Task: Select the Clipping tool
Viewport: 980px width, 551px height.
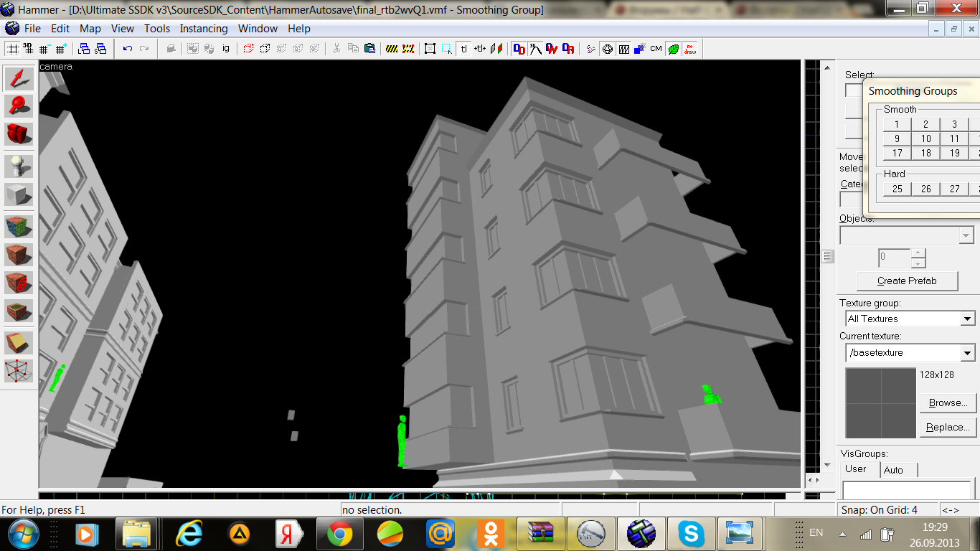Action: click(x=19, y=343)
